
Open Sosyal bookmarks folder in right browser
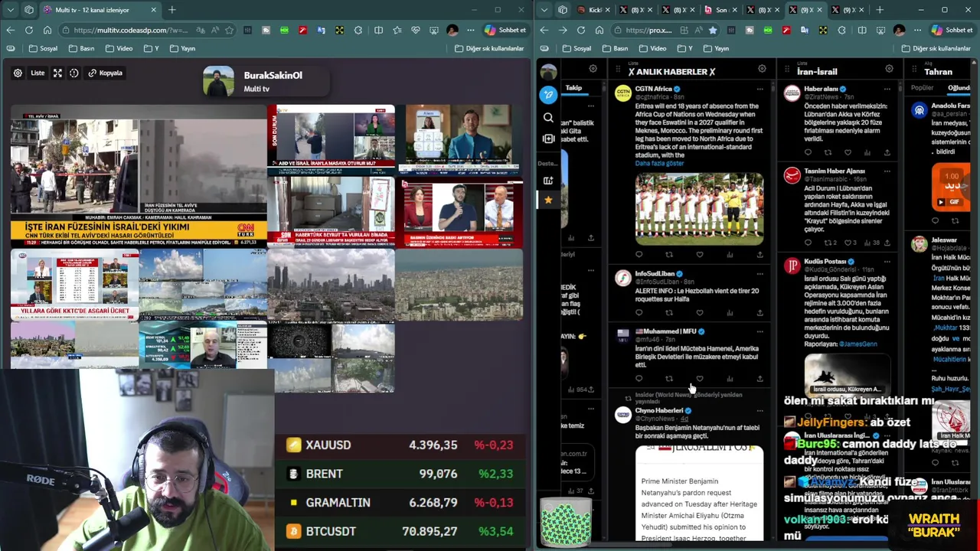[577, 48]
